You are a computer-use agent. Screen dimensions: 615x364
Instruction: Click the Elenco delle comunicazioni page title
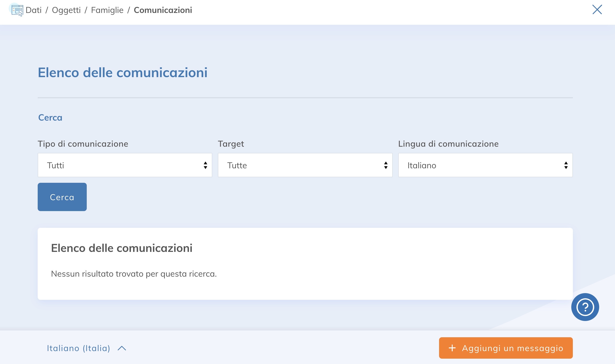click(x=123, y=73)
